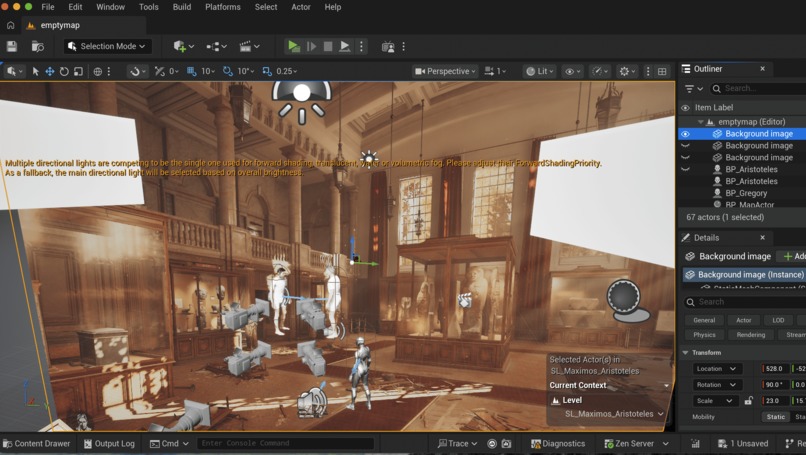Click the Skip frame button next to play
The image size is (806, 455).
tap(311, 46)
